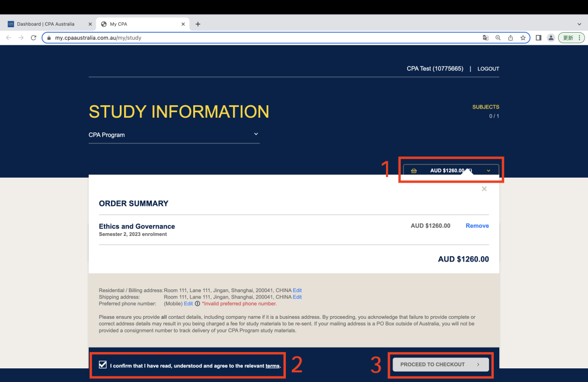Open the tab search chevron

coord(579,24)
